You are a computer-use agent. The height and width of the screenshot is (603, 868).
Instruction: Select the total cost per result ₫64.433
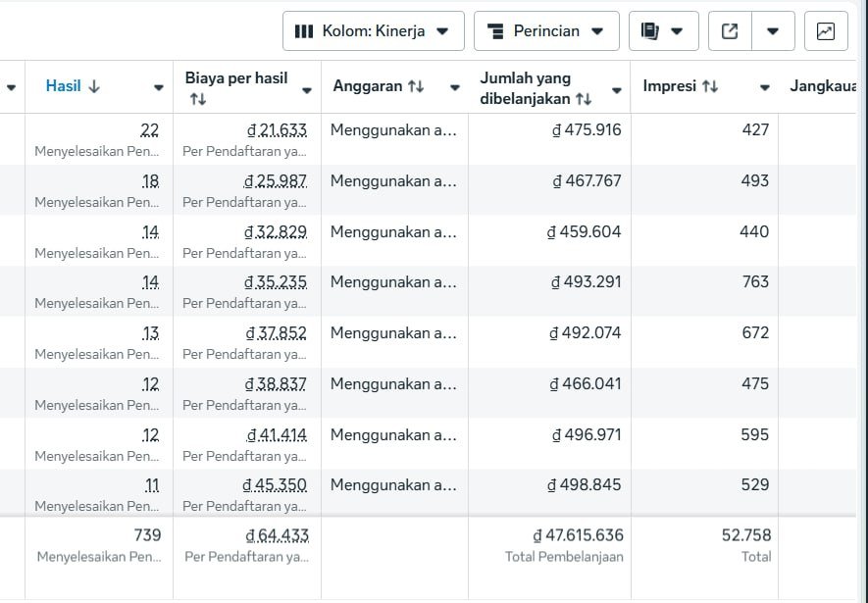[x=277, y=535]
